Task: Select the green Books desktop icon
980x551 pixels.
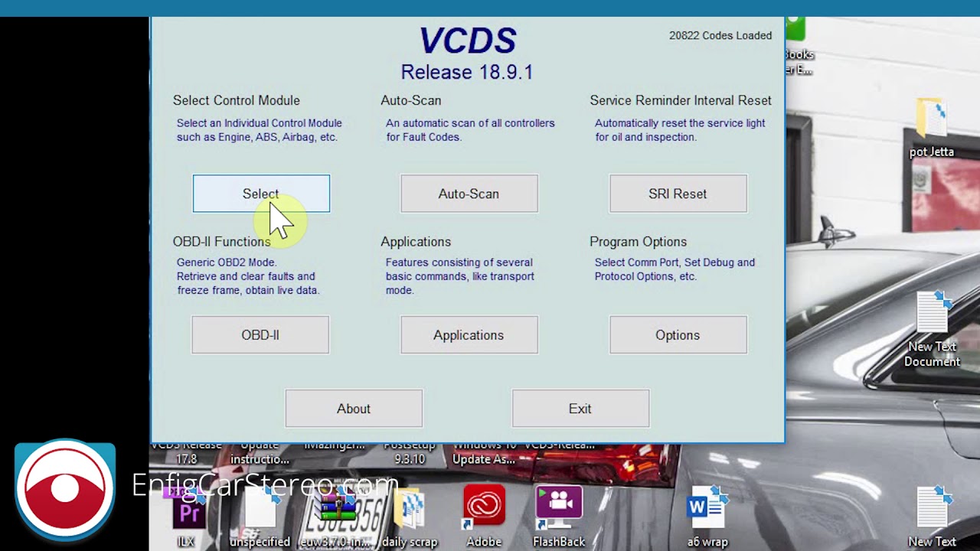Action: (x=798, y=46)
